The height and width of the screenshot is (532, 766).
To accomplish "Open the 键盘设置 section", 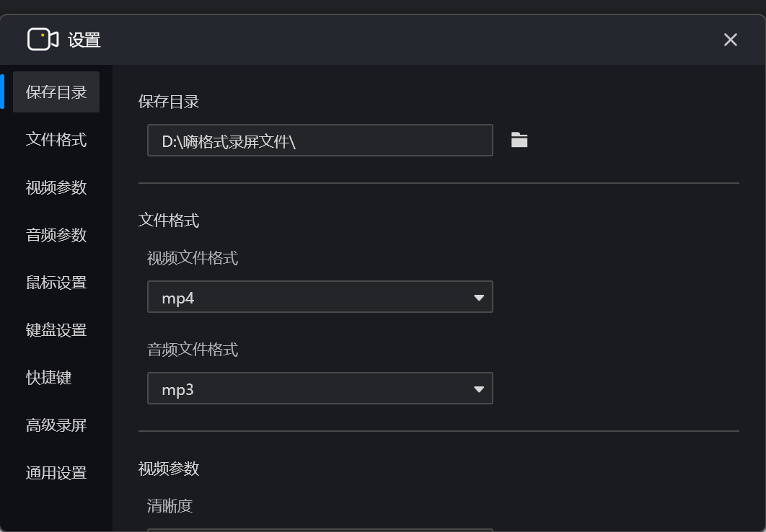I will click(x=56, y=329).
